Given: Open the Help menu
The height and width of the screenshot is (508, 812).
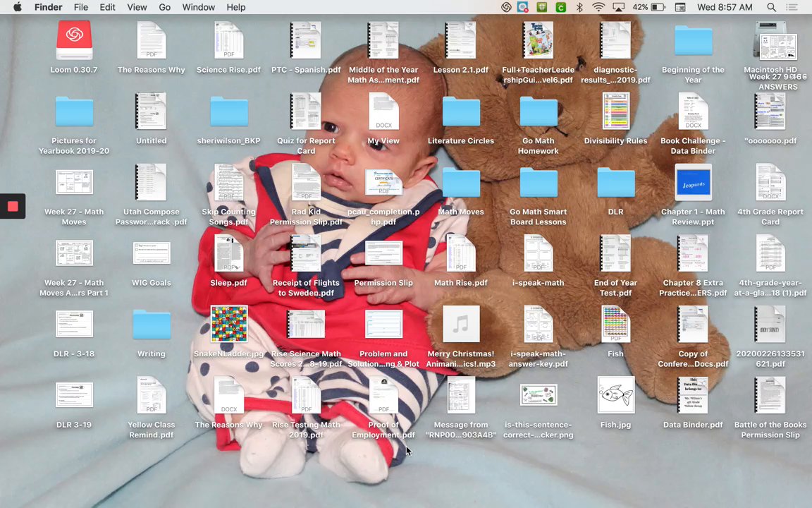Looking at the screenshot, I should [x=235, y=7].
